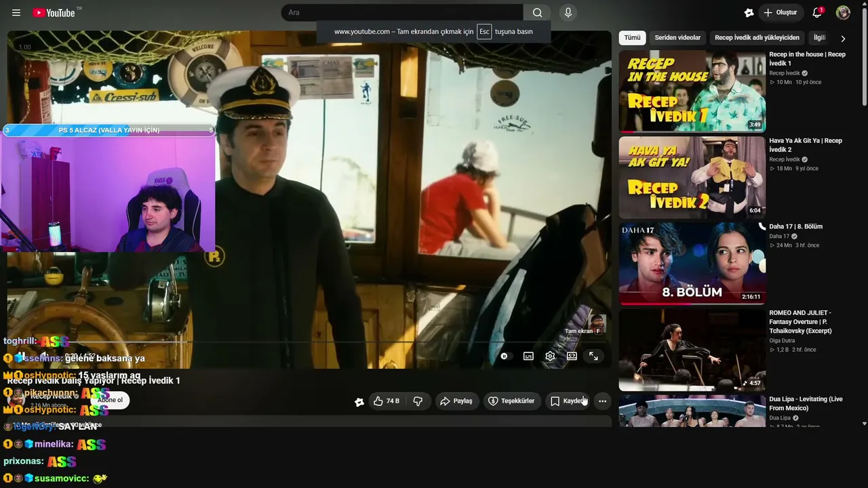Open the YouTube hamburger guide menu
The height and width of the screenshot is (488, 868).
point(16,13)
